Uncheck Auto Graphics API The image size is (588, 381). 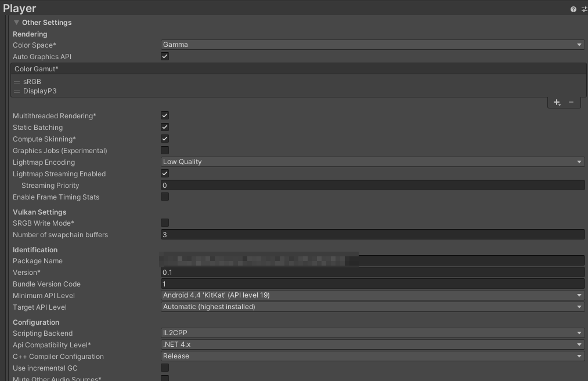165,56
